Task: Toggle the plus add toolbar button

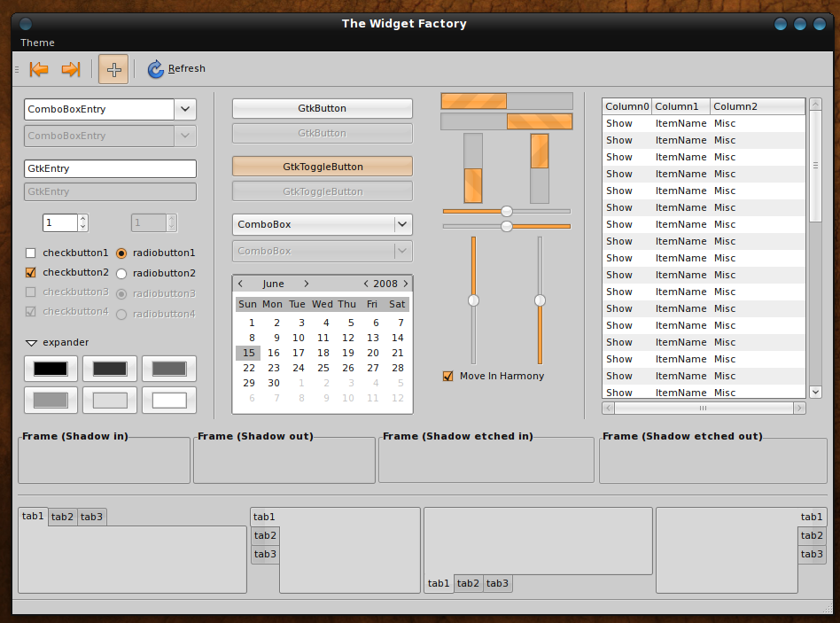Action: pyautogui.click(x=113, y=69)
